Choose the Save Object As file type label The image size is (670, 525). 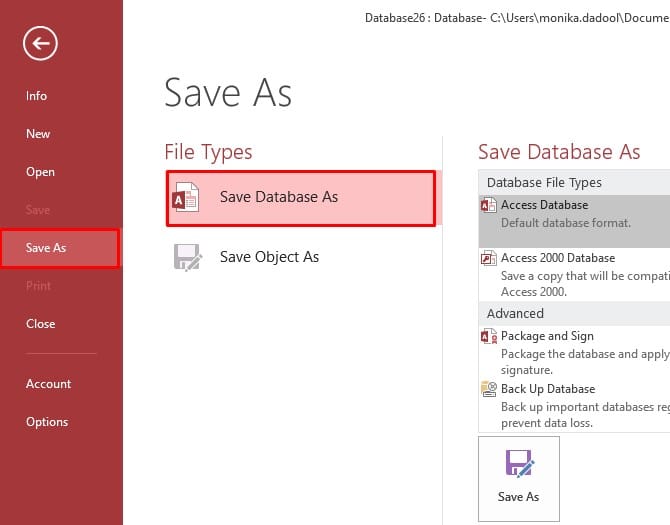click(269, 257)
